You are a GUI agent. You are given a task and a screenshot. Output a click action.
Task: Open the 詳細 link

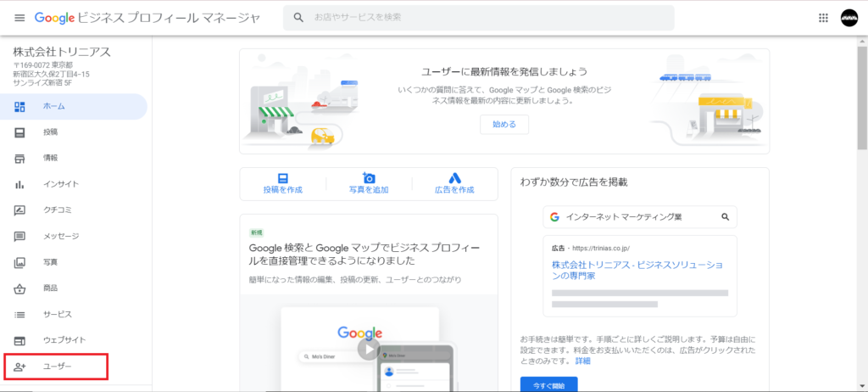(582, 361)
